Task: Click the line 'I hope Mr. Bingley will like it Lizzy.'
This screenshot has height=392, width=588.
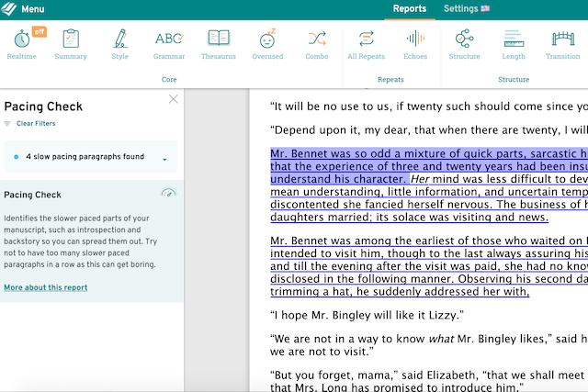Action: point(367,315)
